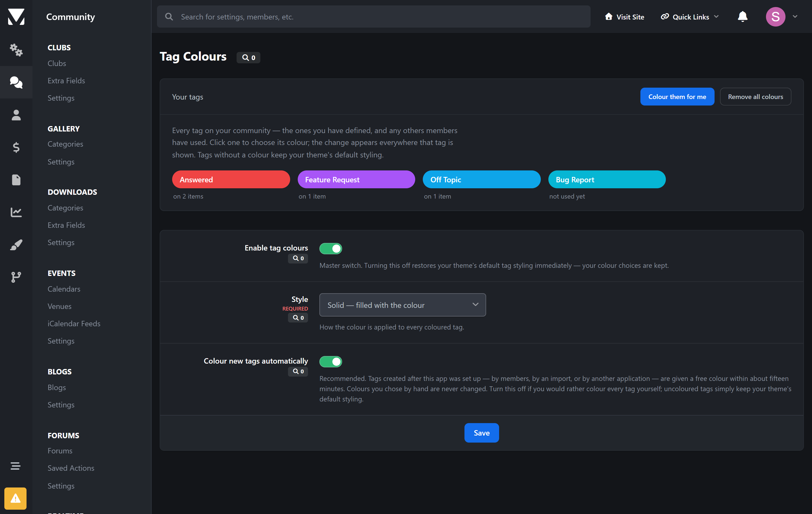Click the Invision Community logo icon

click(16, 17)
